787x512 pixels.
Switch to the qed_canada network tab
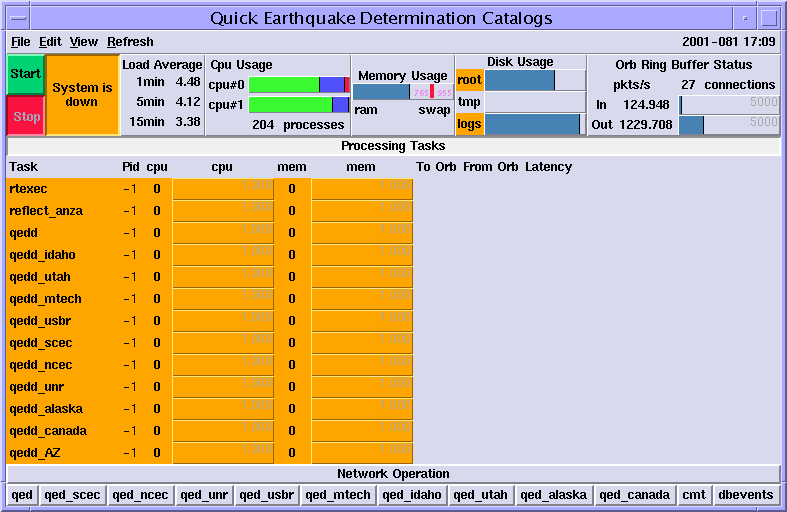click(x=634, y=495)
